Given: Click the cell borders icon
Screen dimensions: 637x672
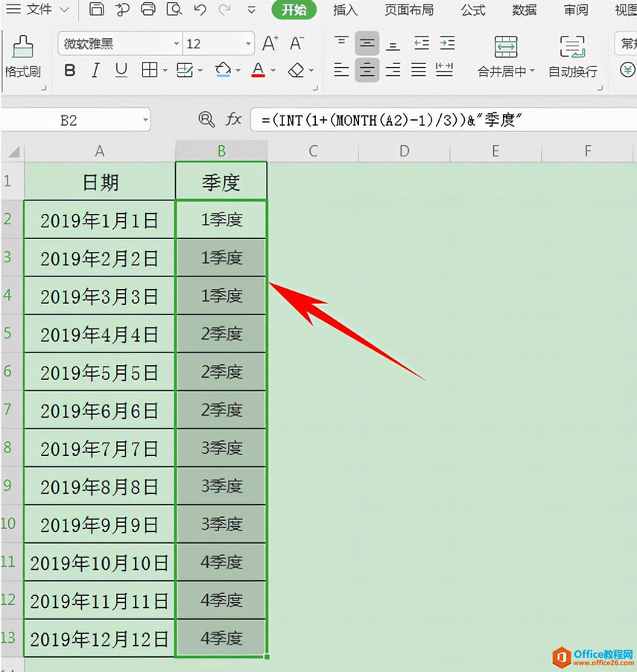Looking at the screenshot, I should point(149,69).
